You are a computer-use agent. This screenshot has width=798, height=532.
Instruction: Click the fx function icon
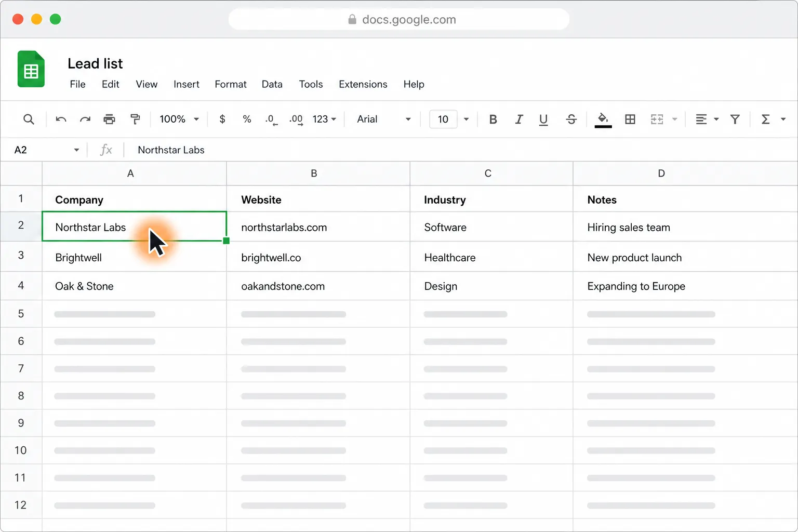pos(106,150)
